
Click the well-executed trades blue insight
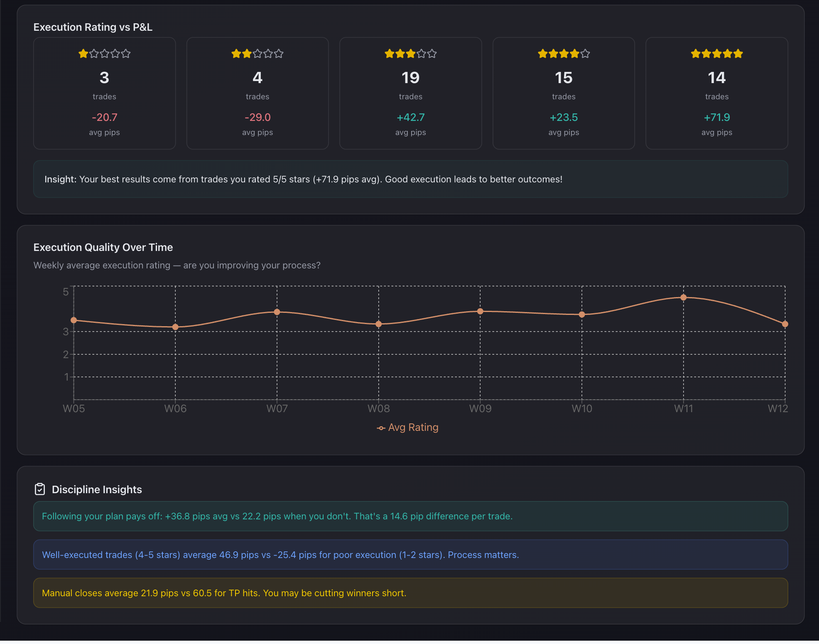pos(410,555)
